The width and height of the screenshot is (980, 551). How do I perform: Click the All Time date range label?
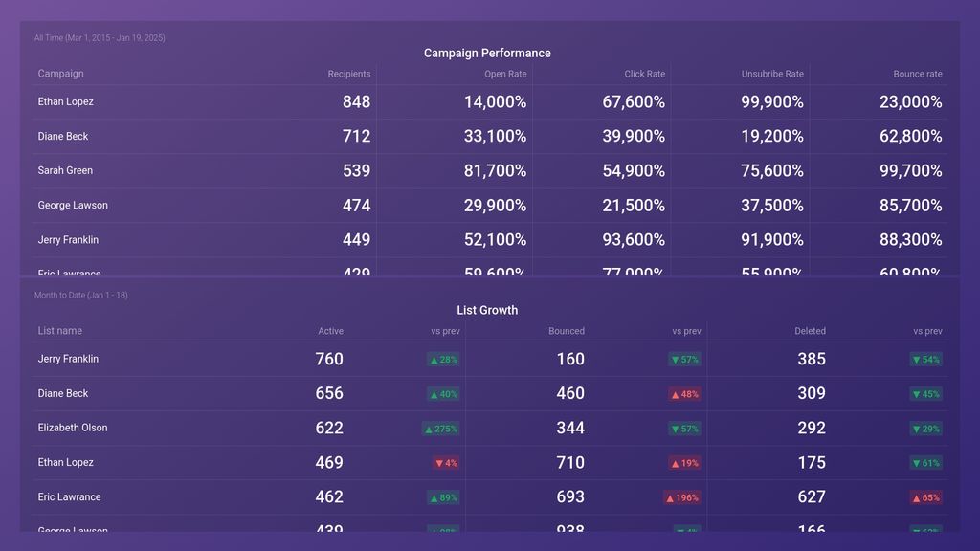coord(100,38)
